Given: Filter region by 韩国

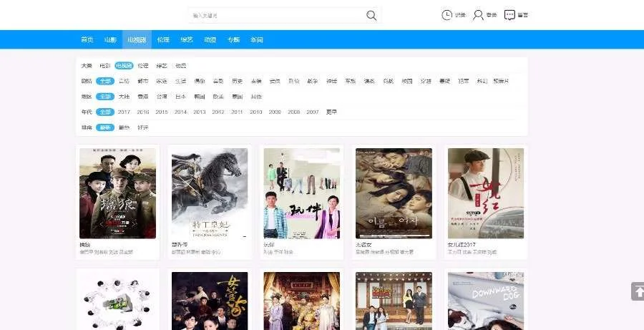Looking at the screenshot, I should (200, 97).
